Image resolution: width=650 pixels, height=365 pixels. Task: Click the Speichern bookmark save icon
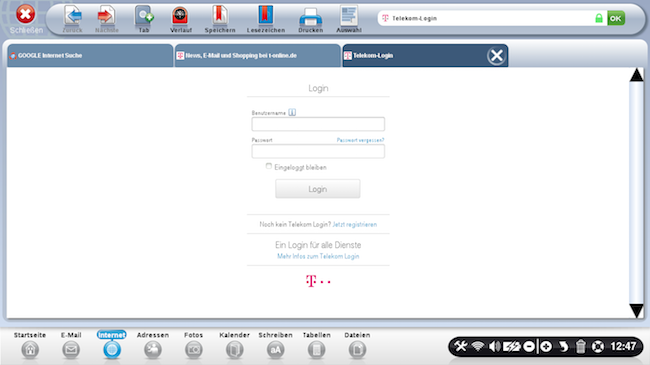(220, 15)
